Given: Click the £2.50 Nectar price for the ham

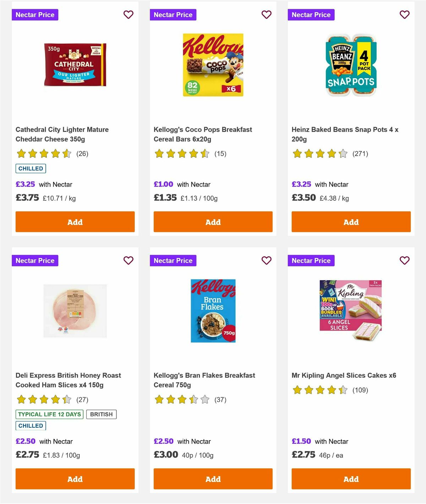Looking at the screenshot, I should tap(25, 441).
